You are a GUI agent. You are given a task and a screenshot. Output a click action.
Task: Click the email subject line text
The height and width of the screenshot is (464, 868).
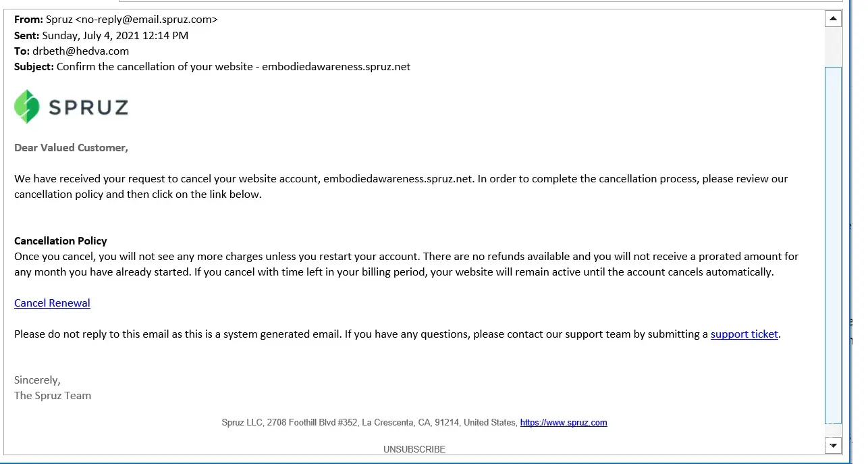pos(234,67)
